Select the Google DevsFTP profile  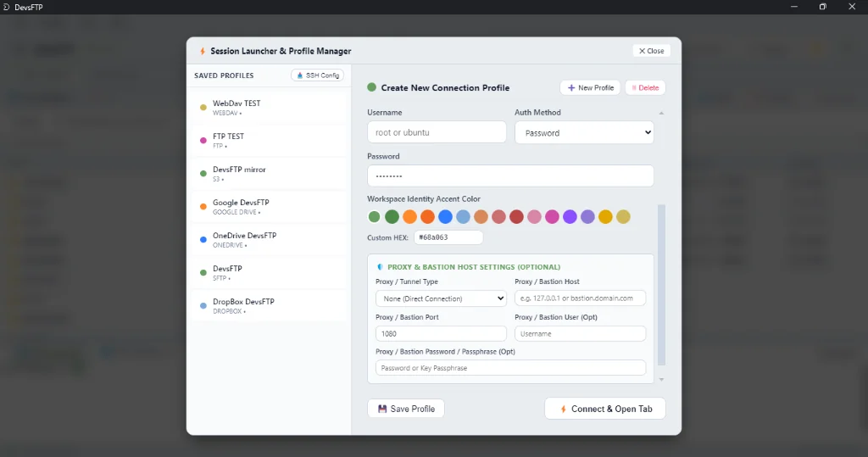click(269, 207)
